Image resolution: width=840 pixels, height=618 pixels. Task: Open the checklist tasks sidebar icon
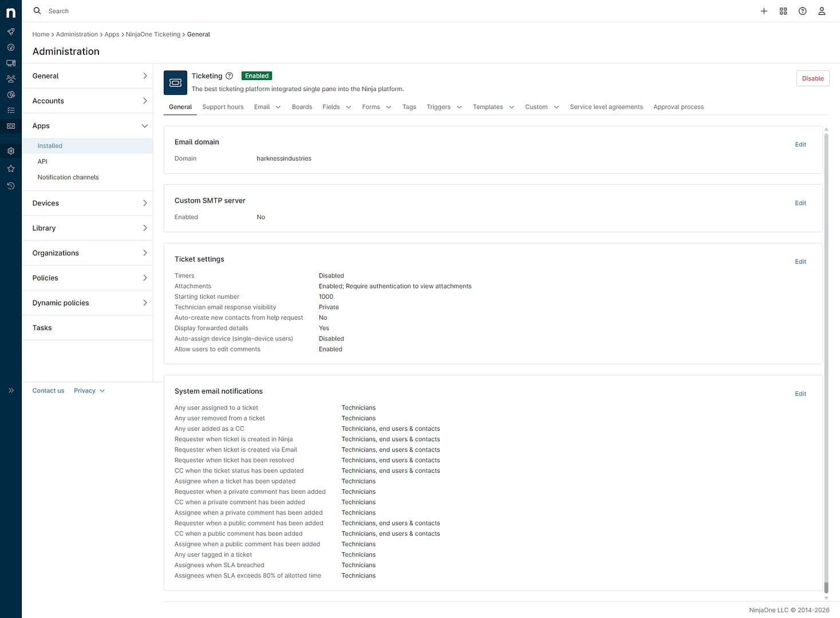(x=11, y=110)
